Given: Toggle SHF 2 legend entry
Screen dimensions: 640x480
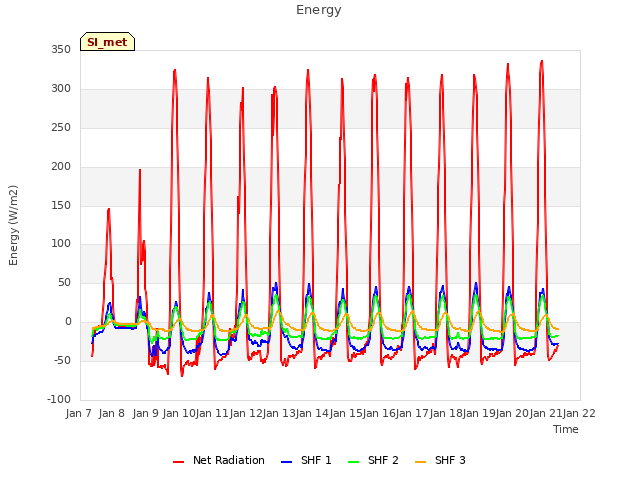Looking at the screenshot, I should click(373, 460).
